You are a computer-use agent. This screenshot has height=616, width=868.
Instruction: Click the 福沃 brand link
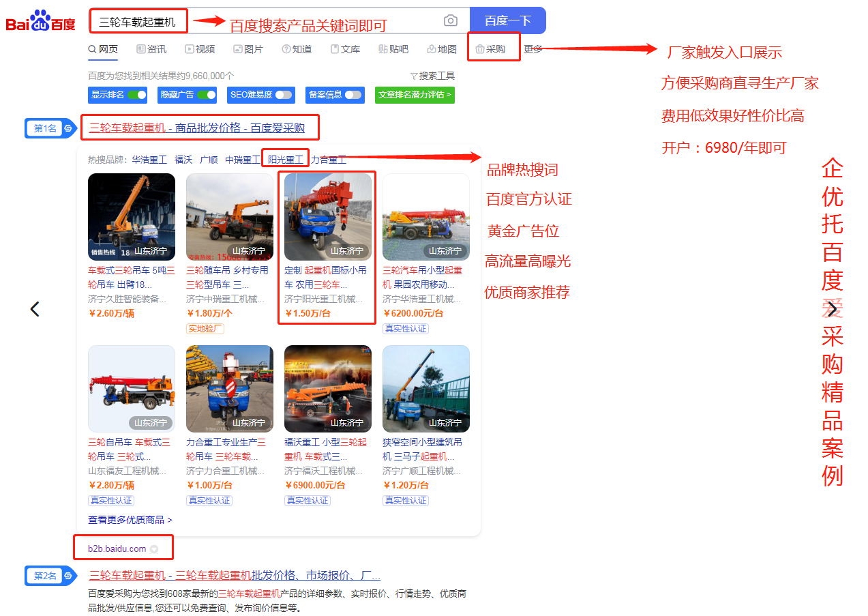point(183,160)
